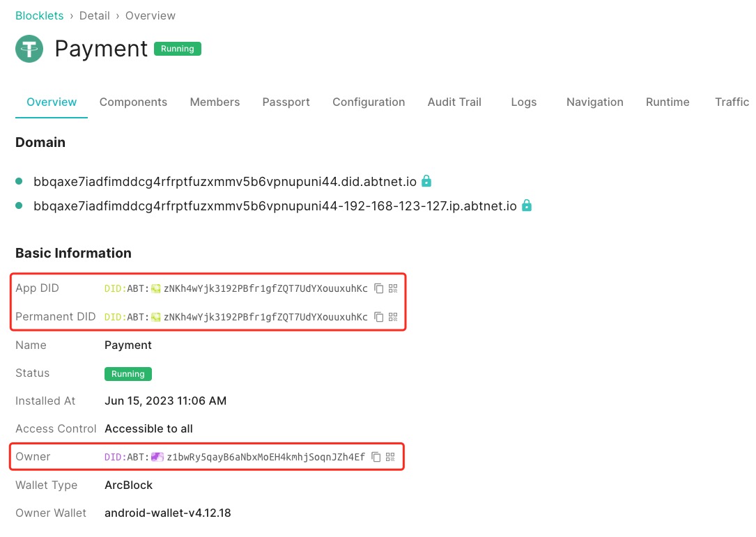Click the Owner DID avatar icon
This screenshot has width=756, height=537.
[x=157, y=457]
